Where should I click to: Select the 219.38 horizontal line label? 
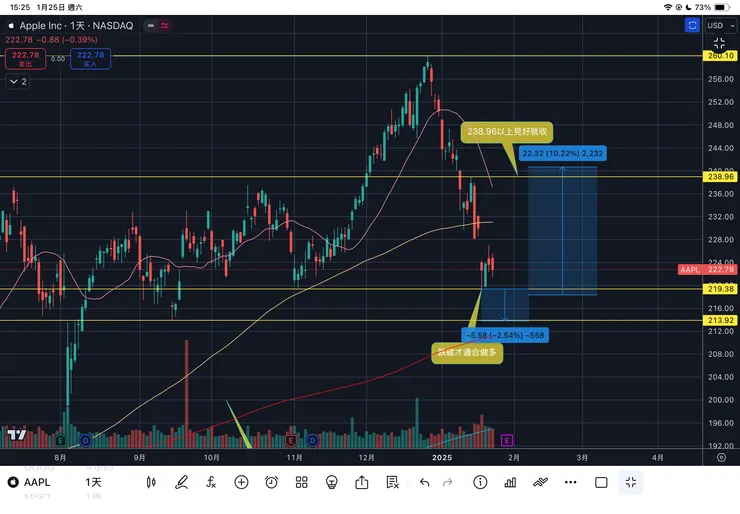click(721, 289)
